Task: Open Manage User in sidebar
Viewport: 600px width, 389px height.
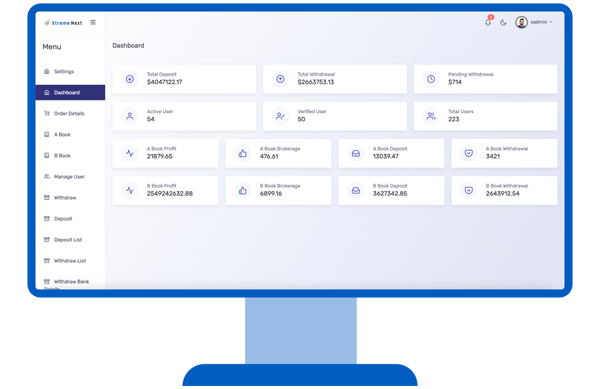Action: (x=70, y=177)
